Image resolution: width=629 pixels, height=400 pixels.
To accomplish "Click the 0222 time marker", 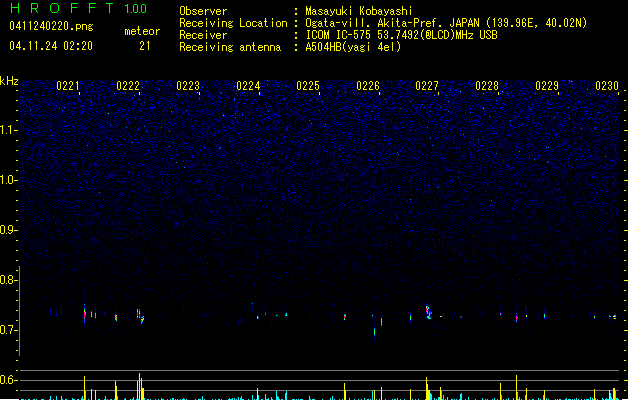I will pos(128,86).
